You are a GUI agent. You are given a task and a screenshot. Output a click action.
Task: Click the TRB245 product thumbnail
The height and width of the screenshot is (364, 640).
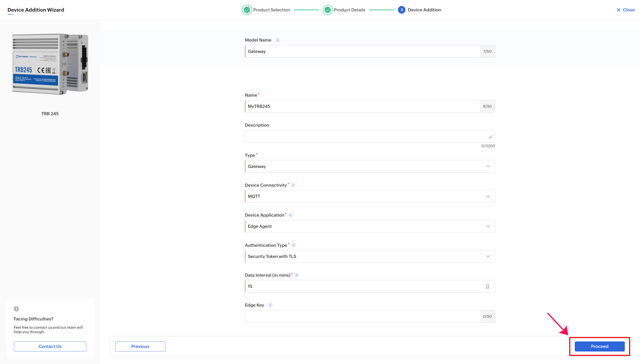click(50, 64)
